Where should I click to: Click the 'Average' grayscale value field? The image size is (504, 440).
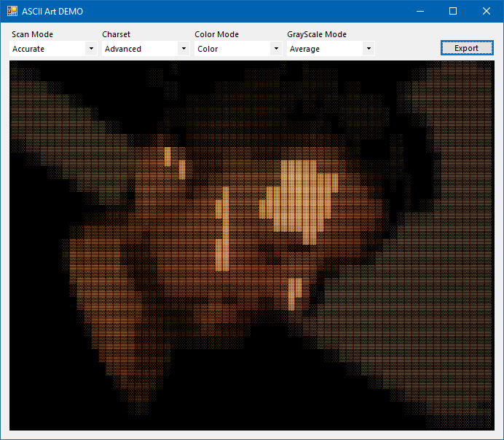pyautogui.click(x=325, y=49)
